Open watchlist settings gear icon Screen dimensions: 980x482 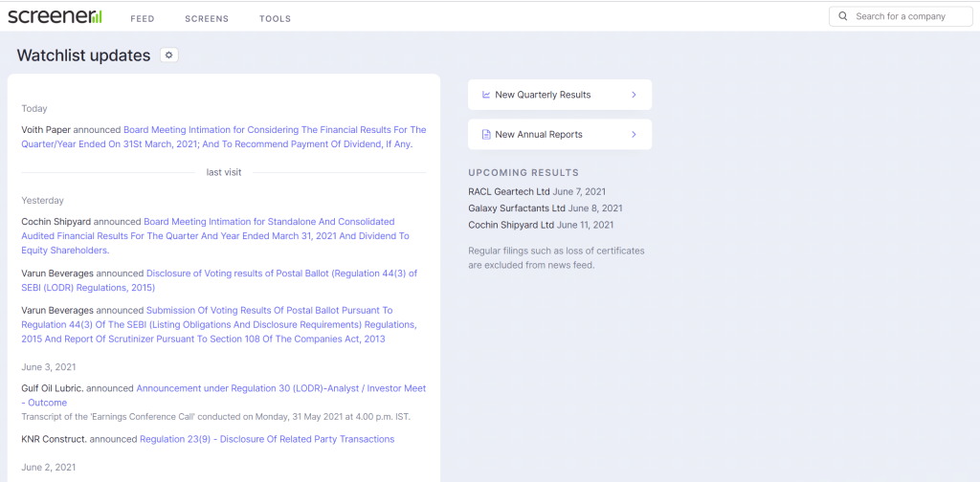click(x=169, y=55)
